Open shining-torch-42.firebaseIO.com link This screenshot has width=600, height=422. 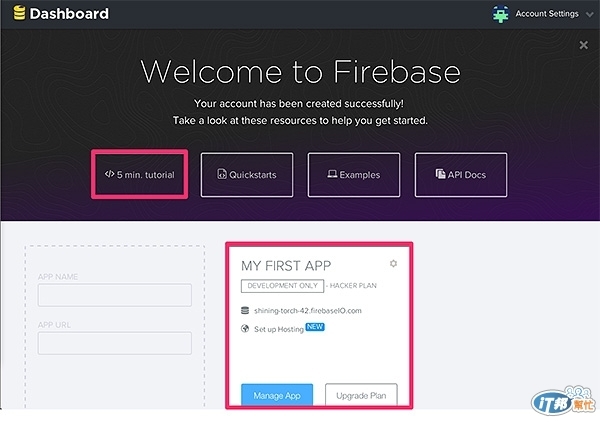click(308, 311)
